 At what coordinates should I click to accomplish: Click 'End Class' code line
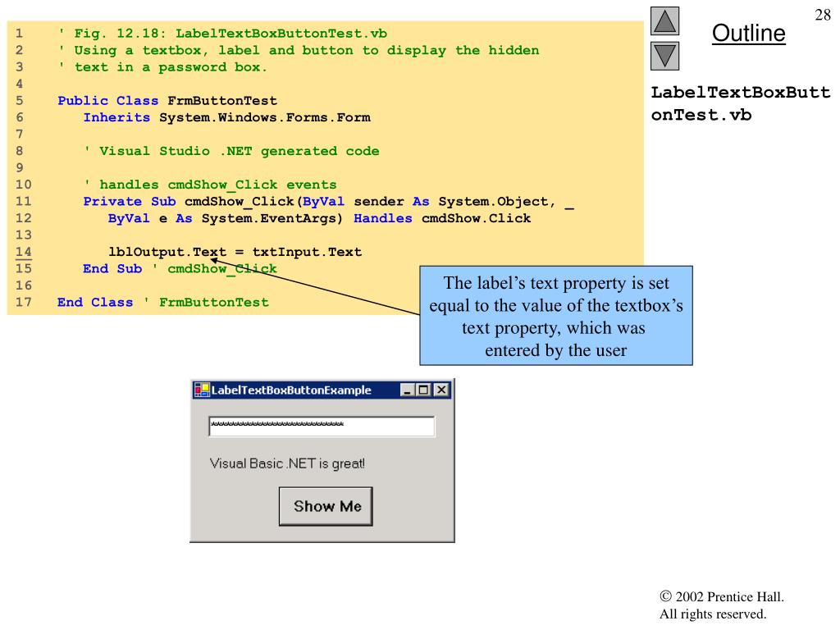tap(163, 303)
